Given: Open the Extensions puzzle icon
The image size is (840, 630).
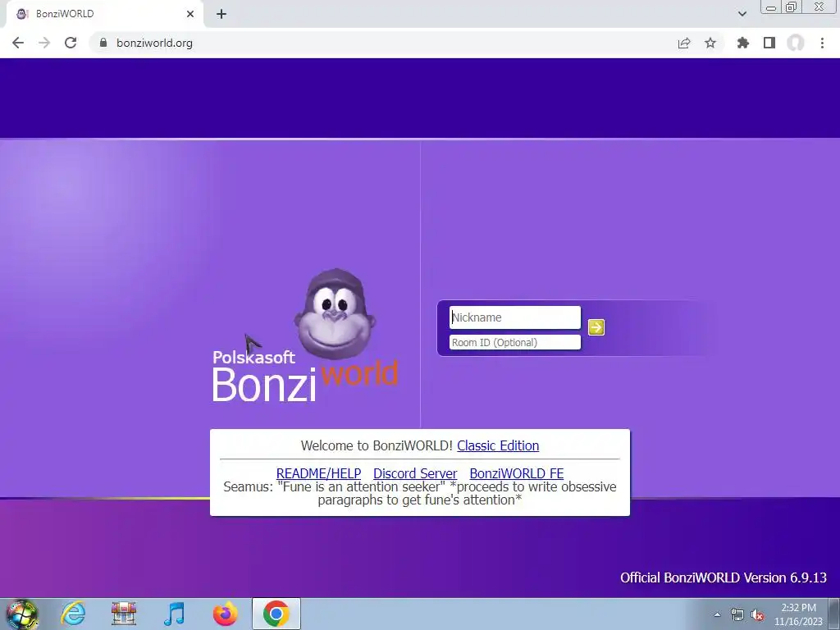Looking at the screenshot, I should tap(743, 43).
